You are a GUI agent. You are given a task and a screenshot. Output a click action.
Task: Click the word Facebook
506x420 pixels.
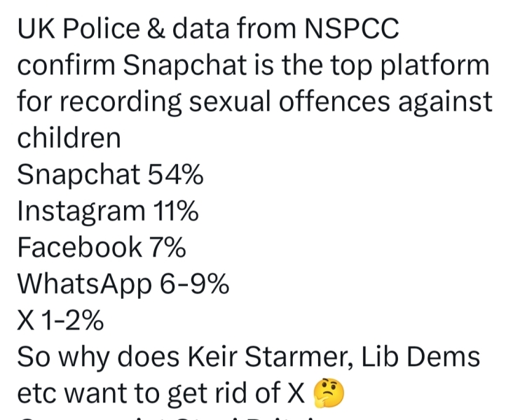(x=79, y=247)
